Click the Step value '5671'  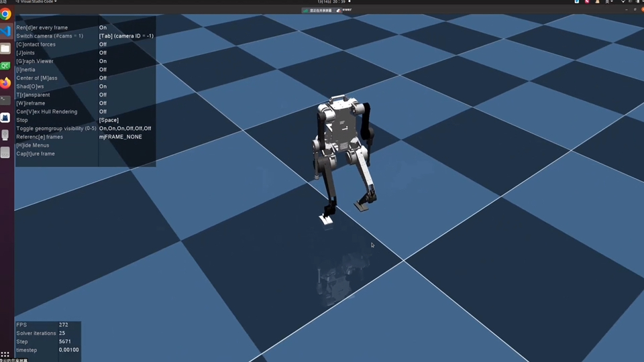point(65,341)
